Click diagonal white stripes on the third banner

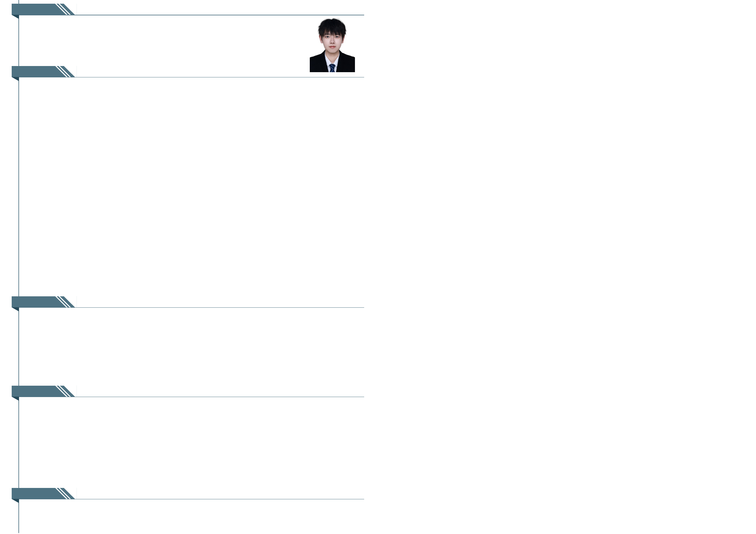64,302
